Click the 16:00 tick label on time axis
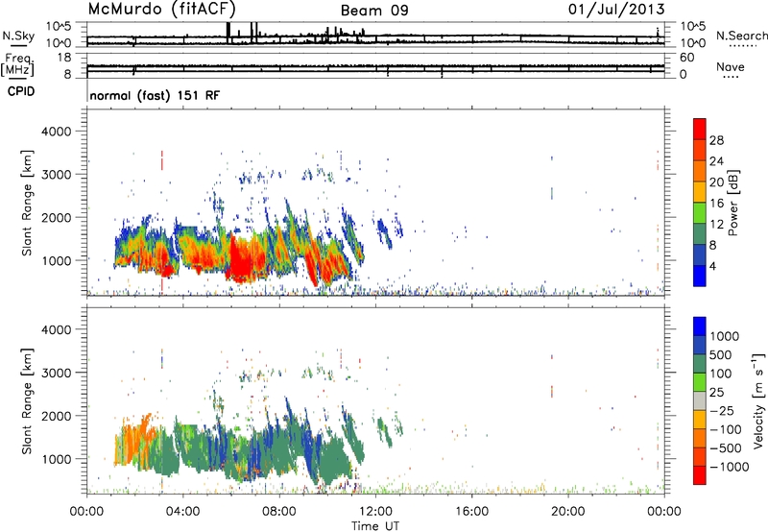Image resolution: width=768 pixels, height=532 pixels. pos(471,512)
